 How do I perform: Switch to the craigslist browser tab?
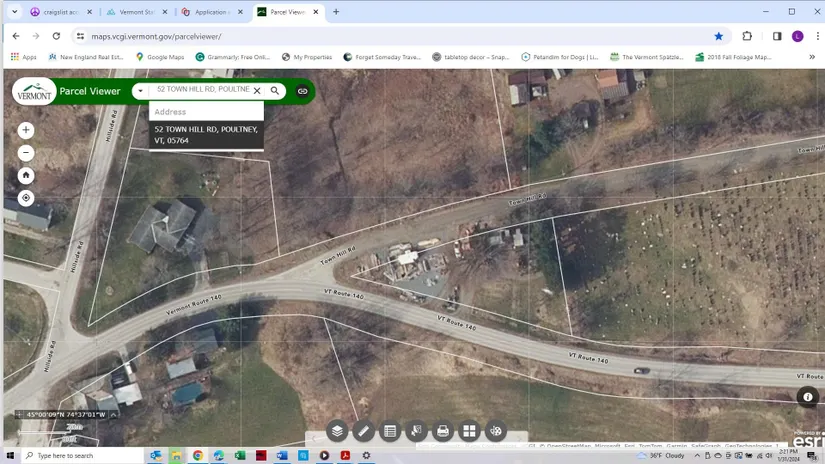click(60, 12)
